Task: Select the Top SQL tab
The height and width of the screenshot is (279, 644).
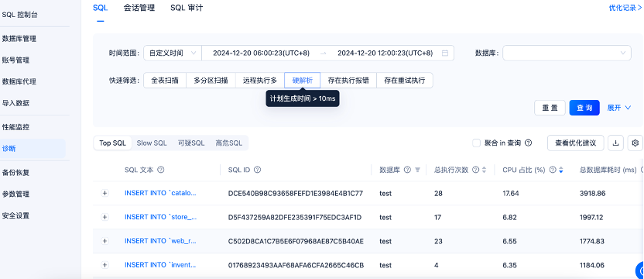Action: tap(112, 143)
